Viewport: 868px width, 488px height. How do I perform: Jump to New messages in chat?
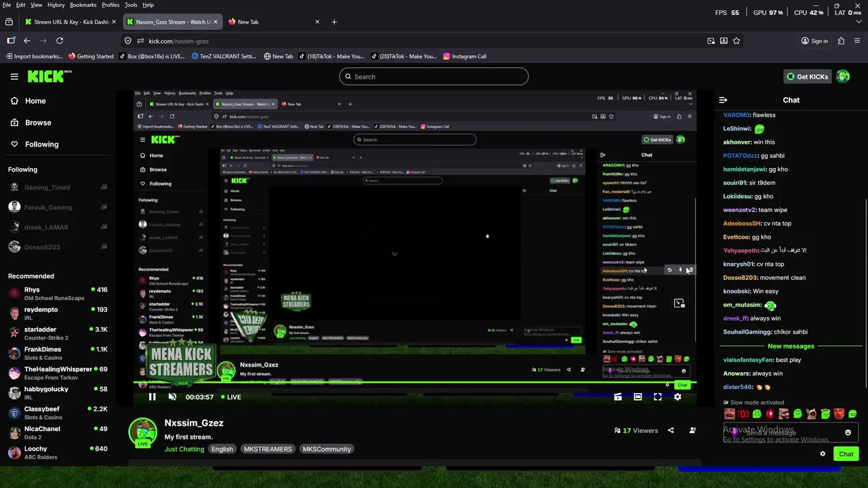(791, 346)
